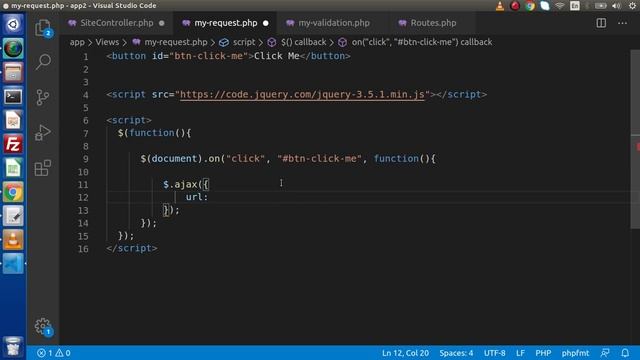Click line number 16 in the gutter
Image resolution: width=640 pixels, height=360 pixels.
pos(83,249)
